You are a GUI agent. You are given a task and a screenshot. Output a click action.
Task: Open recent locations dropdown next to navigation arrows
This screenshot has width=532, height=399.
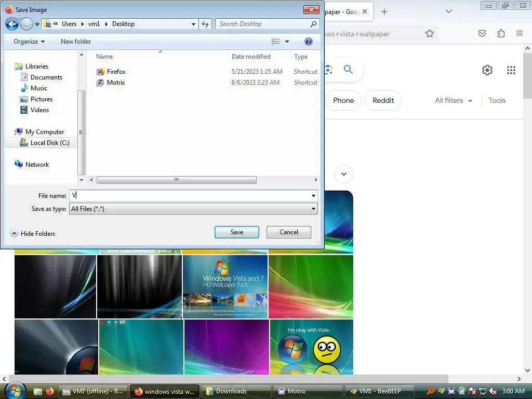point(37,24)
